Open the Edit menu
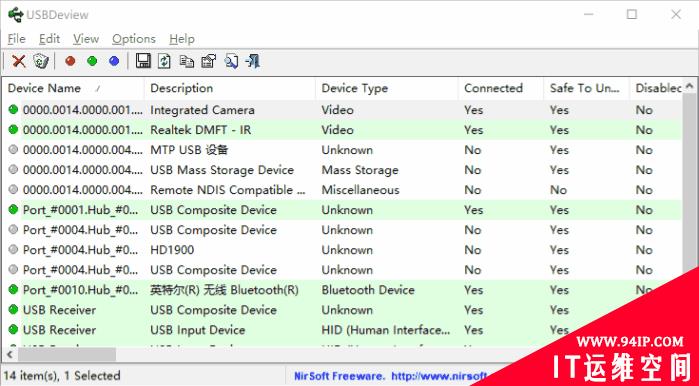Image resolution: width=699 pixels, height=386 pixels. (49, 39)
